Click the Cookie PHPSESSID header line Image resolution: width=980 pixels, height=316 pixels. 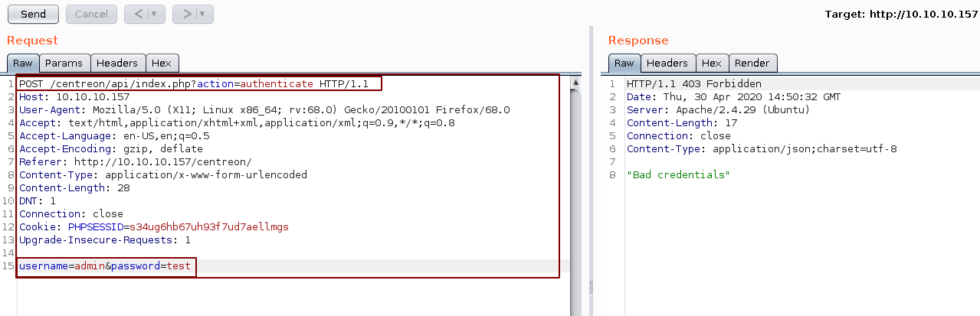(153, 227)
